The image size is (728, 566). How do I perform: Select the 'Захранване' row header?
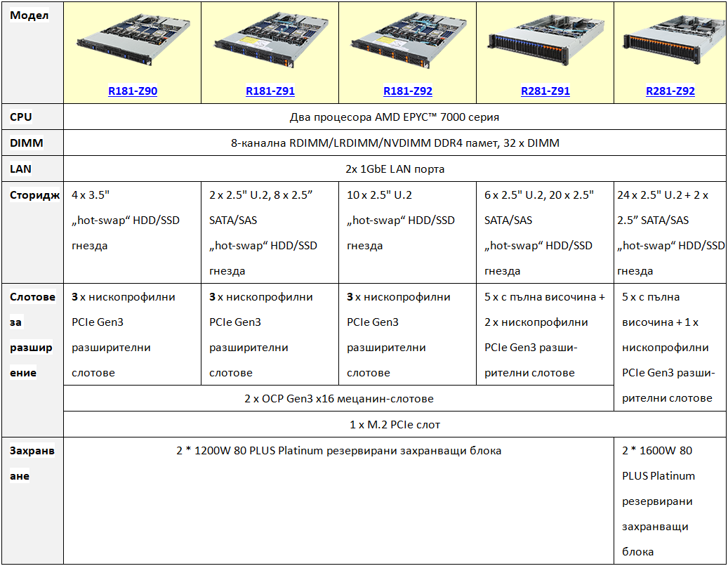point(32,501)
